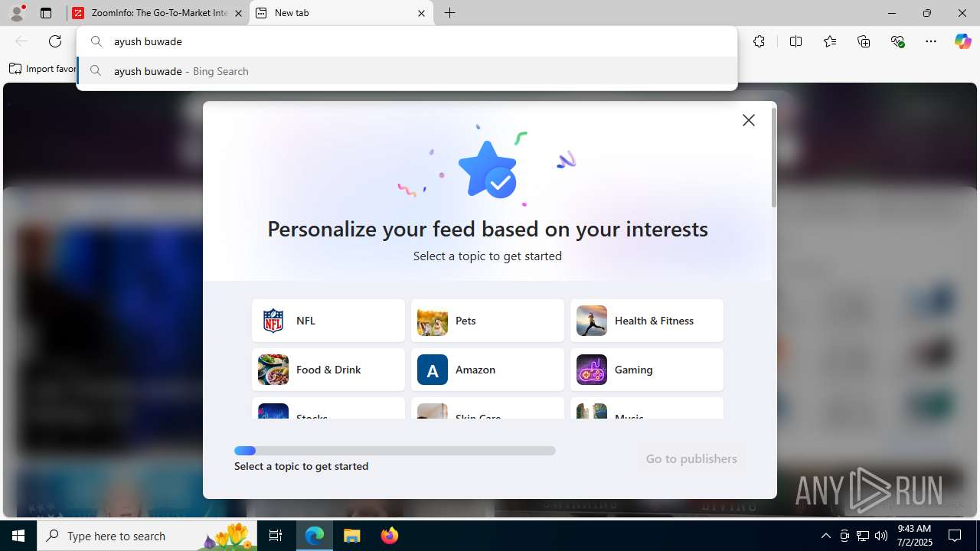Viewport: 980px width, 551px height.
Task: Open the Copilot icon
Action: click(962, 41)
